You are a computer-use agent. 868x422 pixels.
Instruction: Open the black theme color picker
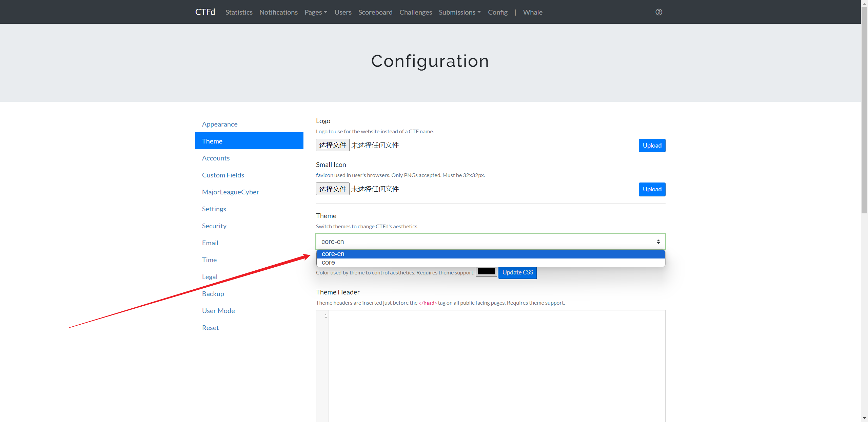(486, 272)
